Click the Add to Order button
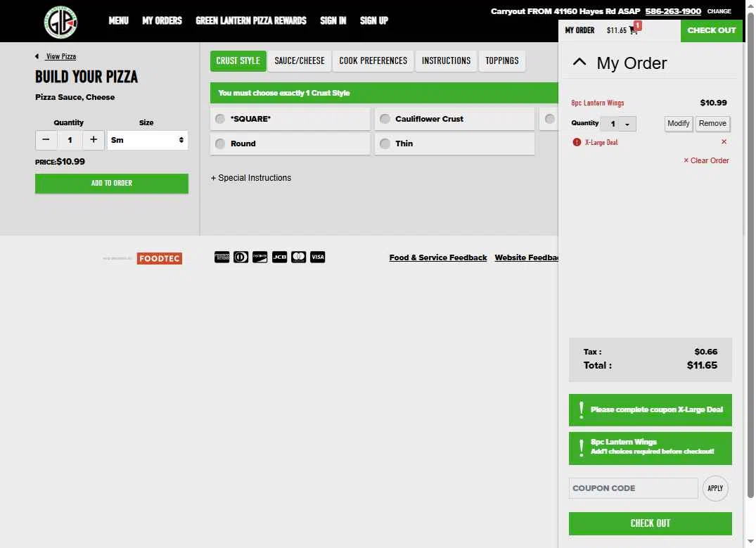The image size is (756, 548). coord(112,184)
